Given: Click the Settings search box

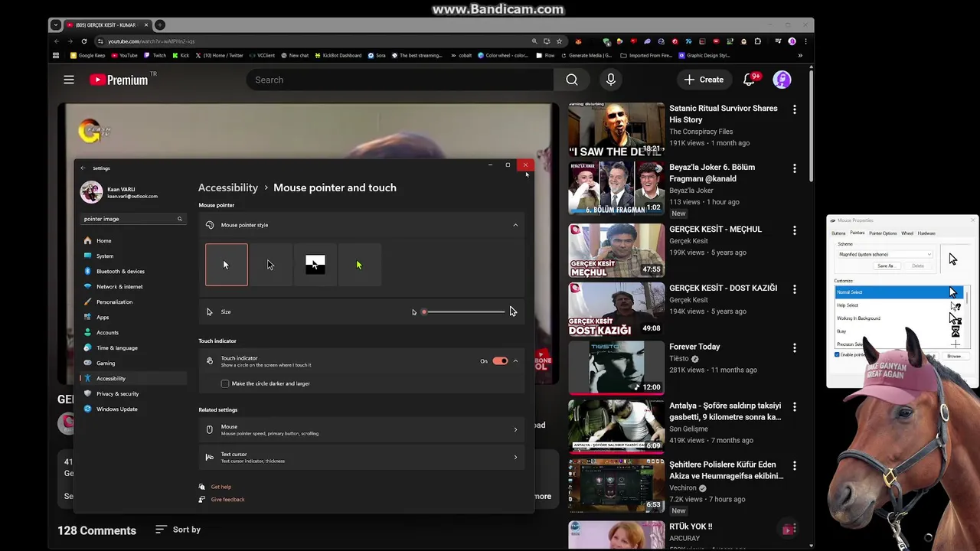Looking at the screenshot, I should point(133,219).
